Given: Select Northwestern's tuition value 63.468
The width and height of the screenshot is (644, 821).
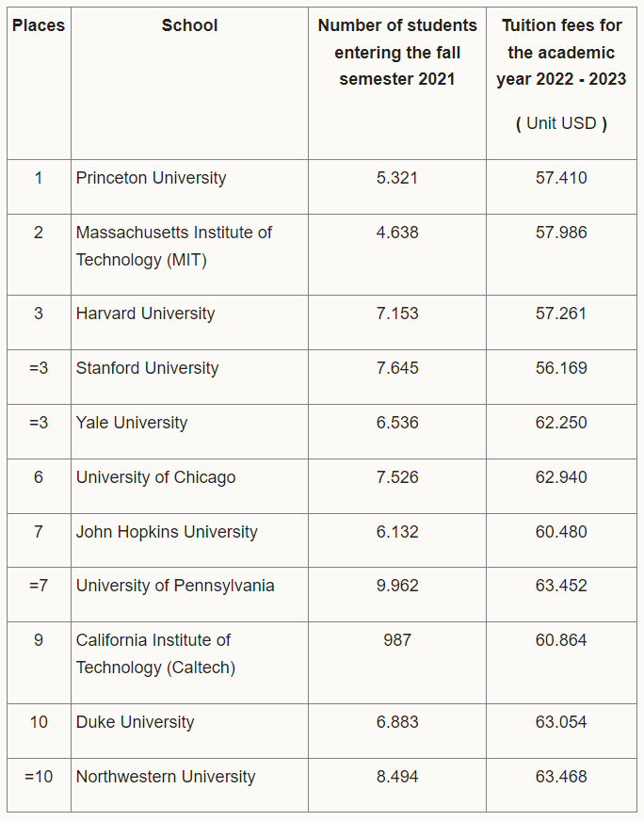Looking at the screenshot, I should (x=561, y=777).
